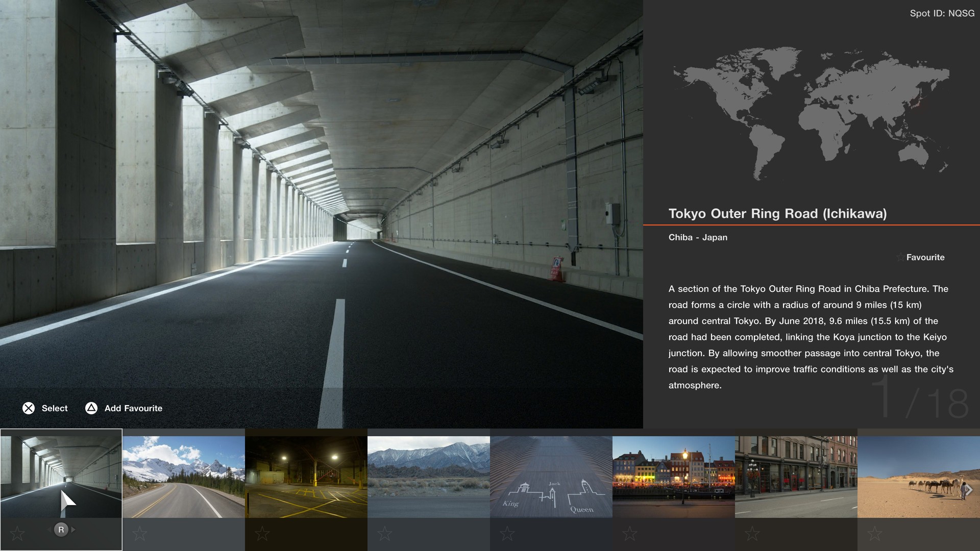Click the Add Favourite label
Image resolution: width=980 pixels, height=551 pixels.
coord(132,408)
